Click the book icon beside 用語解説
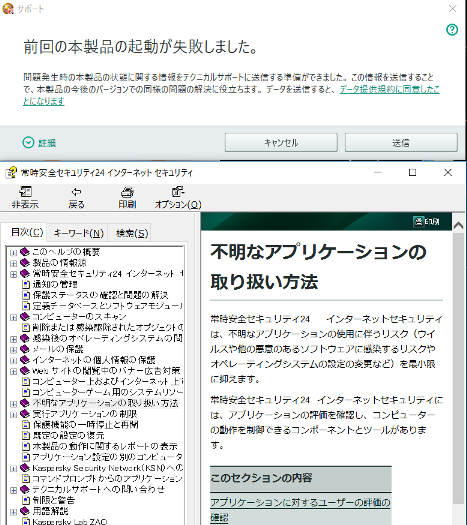The image size is (467, 525). (25, 511)
